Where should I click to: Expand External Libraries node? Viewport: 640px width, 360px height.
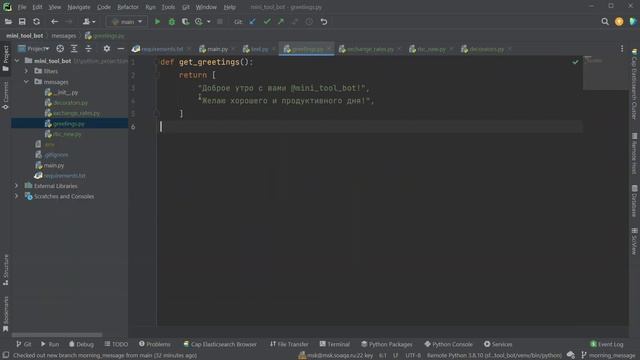[17, 186]
